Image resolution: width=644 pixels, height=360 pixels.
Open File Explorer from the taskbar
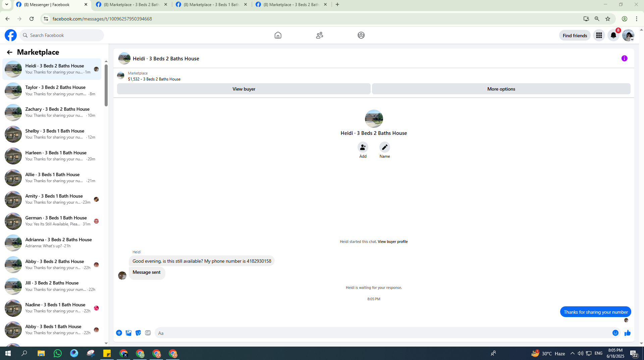[x=41, y=353]
